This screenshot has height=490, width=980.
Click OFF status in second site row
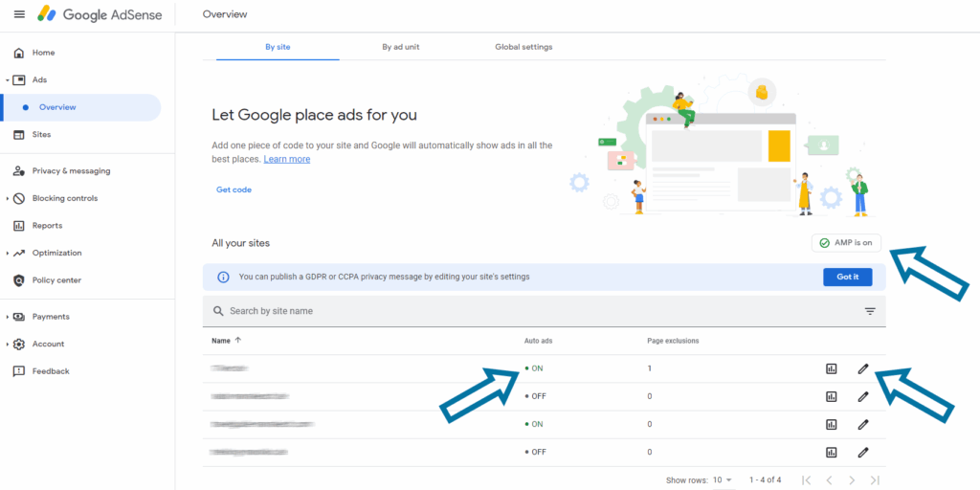536,396
